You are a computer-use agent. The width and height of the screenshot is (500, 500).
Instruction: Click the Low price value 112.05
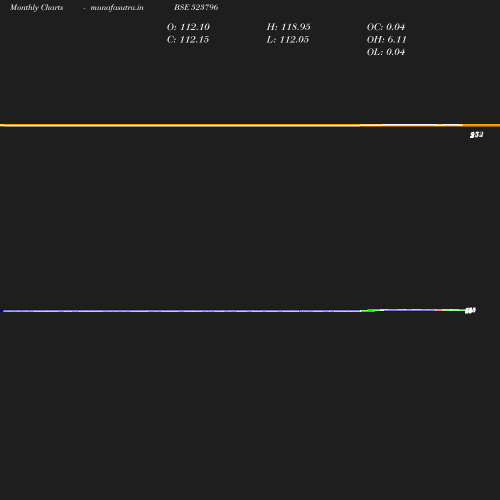tap(294, 40)
